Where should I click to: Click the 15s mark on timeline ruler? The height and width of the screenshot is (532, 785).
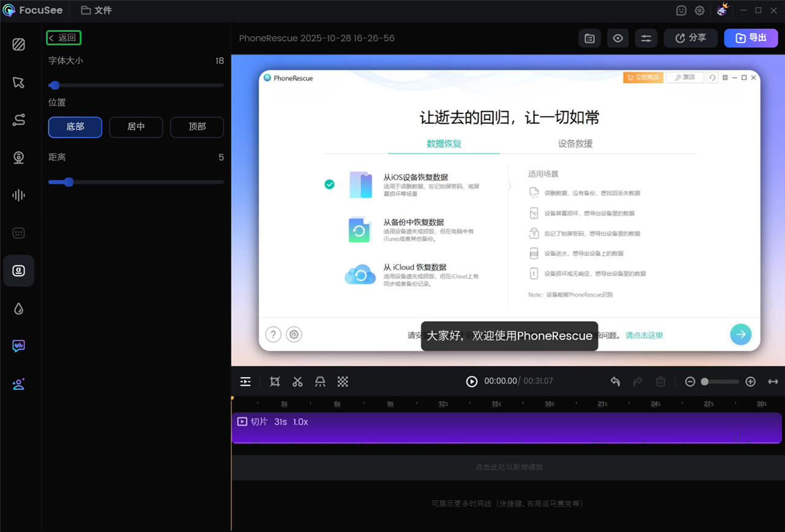coord(496,404)
